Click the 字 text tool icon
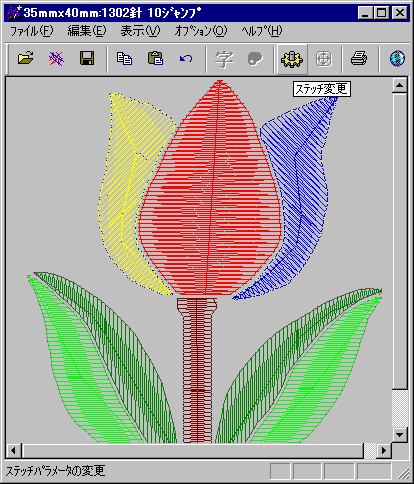 (224, 59)
